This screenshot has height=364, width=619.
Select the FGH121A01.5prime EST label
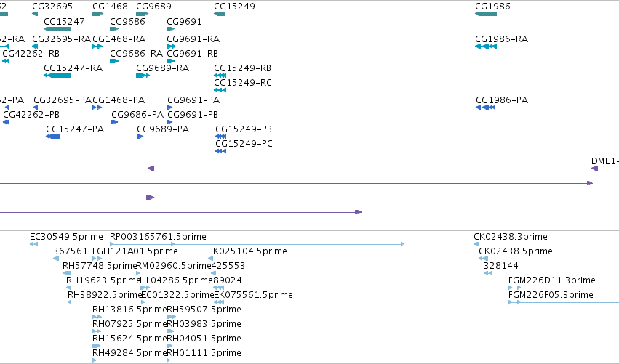tap(135, 251)
